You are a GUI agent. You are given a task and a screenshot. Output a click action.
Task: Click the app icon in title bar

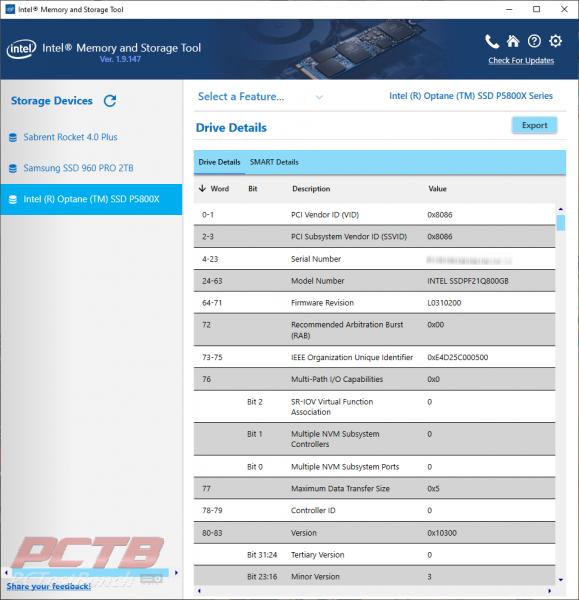click(x=10, y=9)
